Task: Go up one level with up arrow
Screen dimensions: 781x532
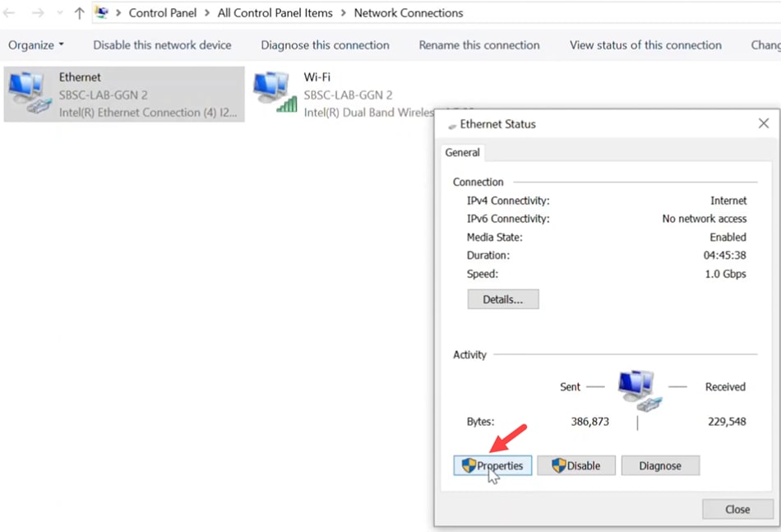Action: tap(79, 13)
